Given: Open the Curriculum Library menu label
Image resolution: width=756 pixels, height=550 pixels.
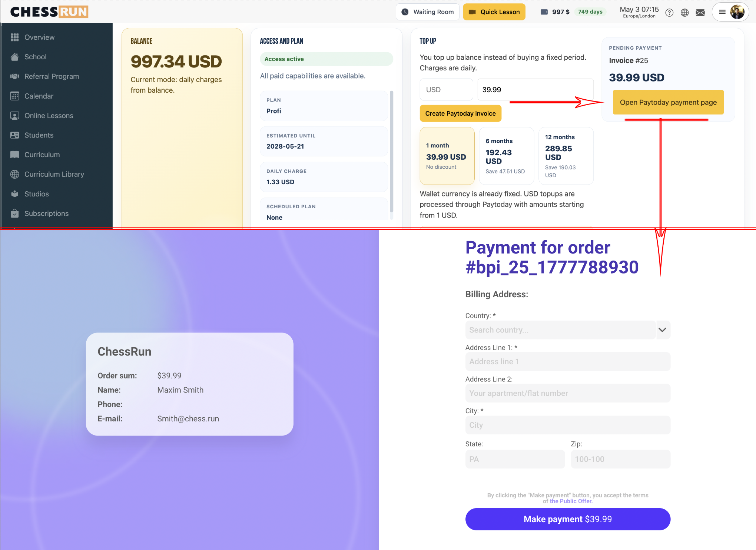Looking at the screenshot, I should pyautogui.click(x=54, y=174).
